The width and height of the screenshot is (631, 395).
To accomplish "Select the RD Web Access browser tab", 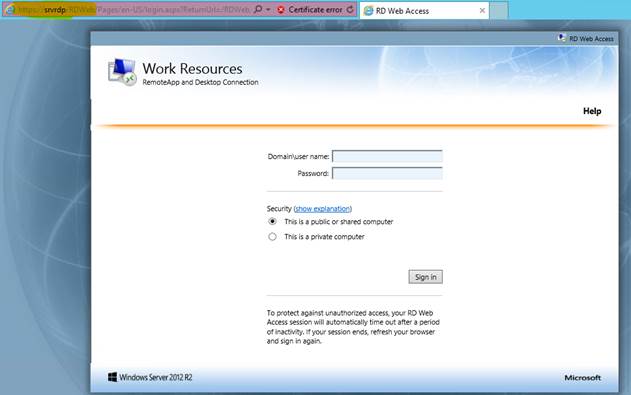I will click(425, 11).
